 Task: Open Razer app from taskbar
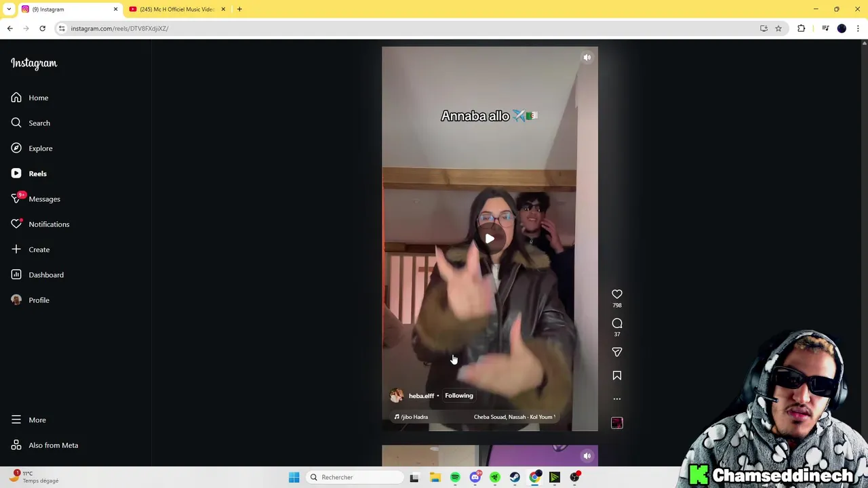495,477
